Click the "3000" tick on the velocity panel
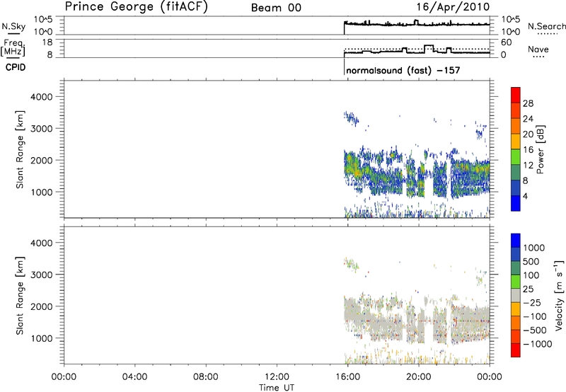The width and height of the screenshot is (566, 392). pos(42,275)
